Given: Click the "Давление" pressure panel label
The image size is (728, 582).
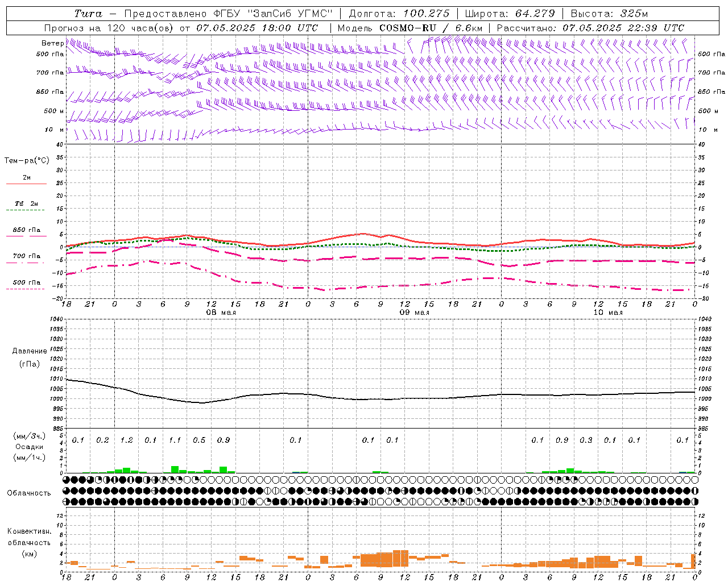Looking at the screenshot, I should point(30,351).
